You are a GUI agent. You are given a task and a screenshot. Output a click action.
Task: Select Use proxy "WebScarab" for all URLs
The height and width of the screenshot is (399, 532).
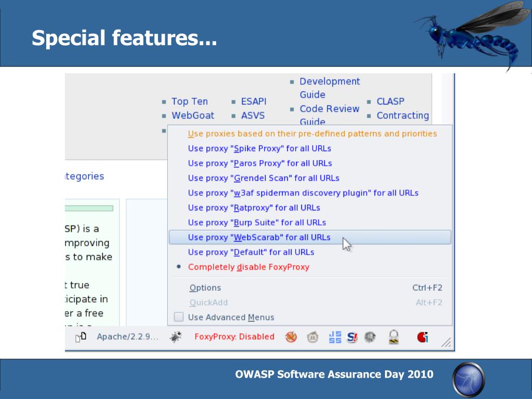pos(310,237)
